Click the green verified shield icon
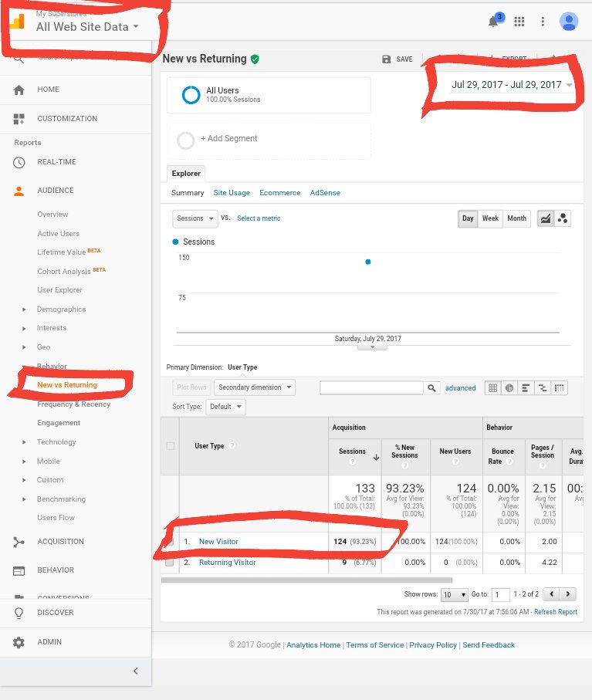This screenshot has width=592, height=700. click(x=255, y=59)
